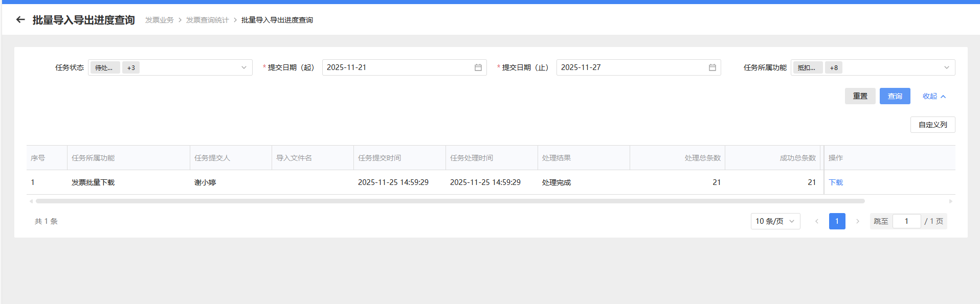Image resolution: width=980 pixels, height=304 pixels.
Task: Collapse filters with 收起
Action: click(934, 96)
